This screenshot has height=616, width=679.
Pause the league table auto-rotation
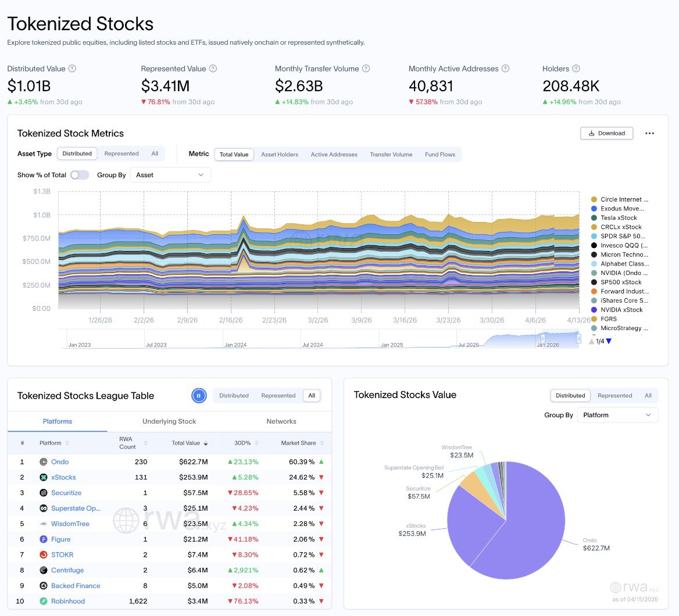pos(199,395)
